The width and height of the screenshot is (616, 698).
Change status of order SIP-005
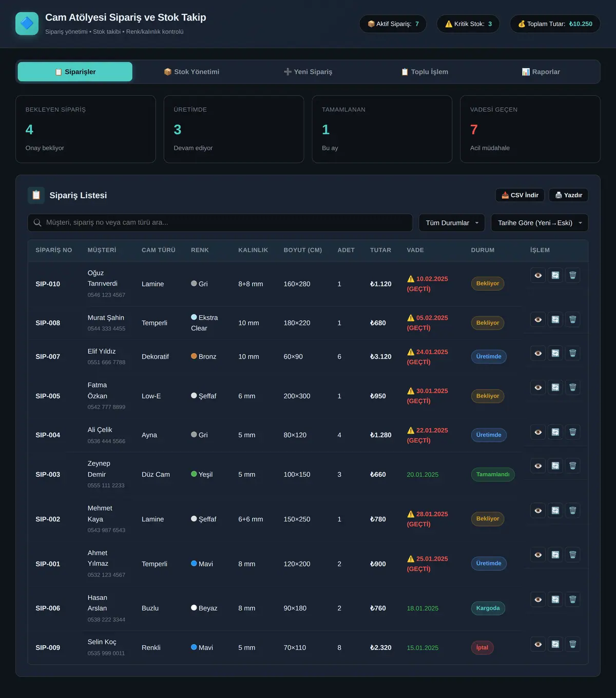(x=555, y=387)
